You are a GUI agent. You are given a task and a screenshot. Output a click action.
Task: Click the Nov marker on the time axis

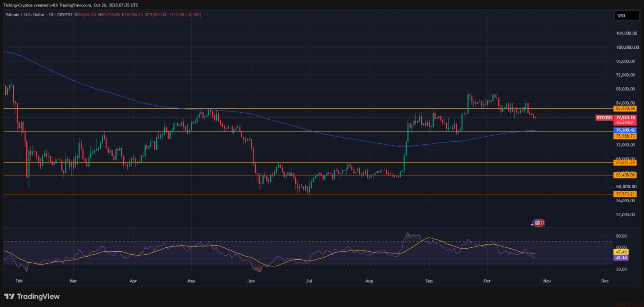click(546, 280)
